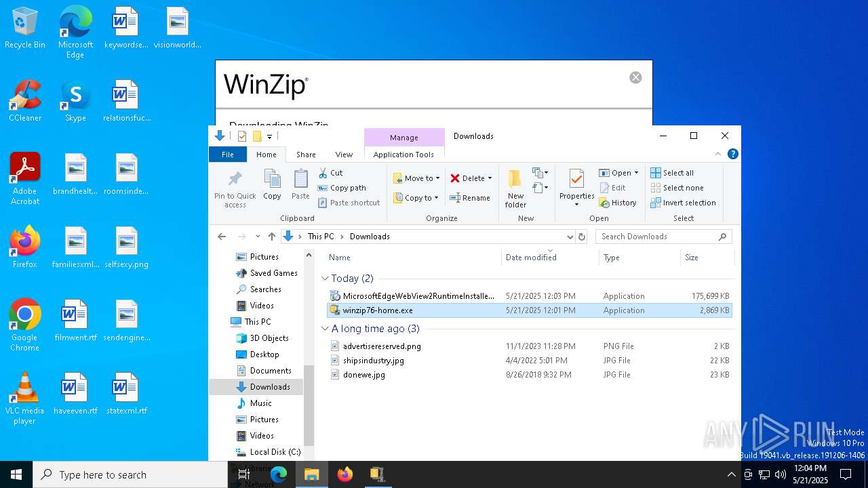Switch to the Share ribbon tab
The image size is (868, 488).
pyautogui.click(x=306, y=155)
